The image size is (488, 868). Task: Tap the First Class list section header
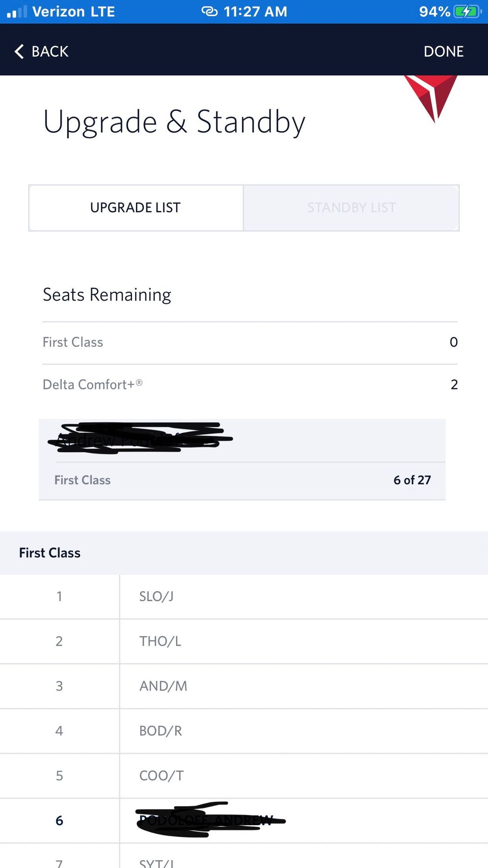50,553
